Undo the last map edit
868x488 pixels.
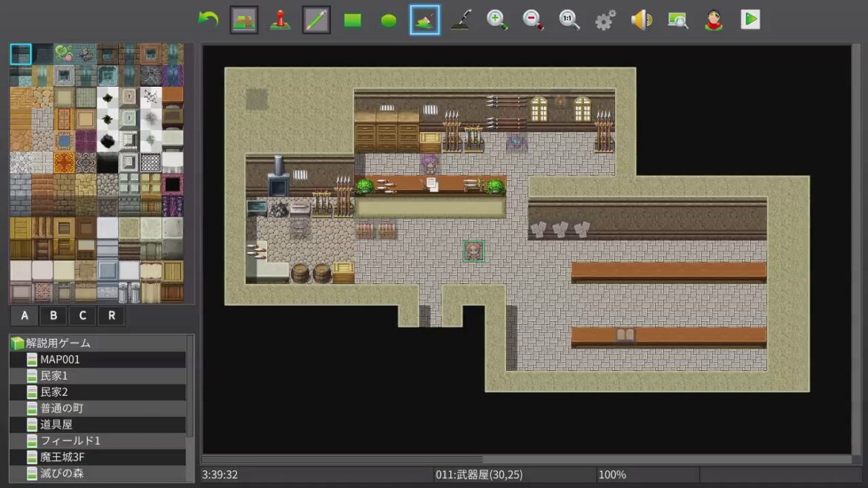coord(208,20)
